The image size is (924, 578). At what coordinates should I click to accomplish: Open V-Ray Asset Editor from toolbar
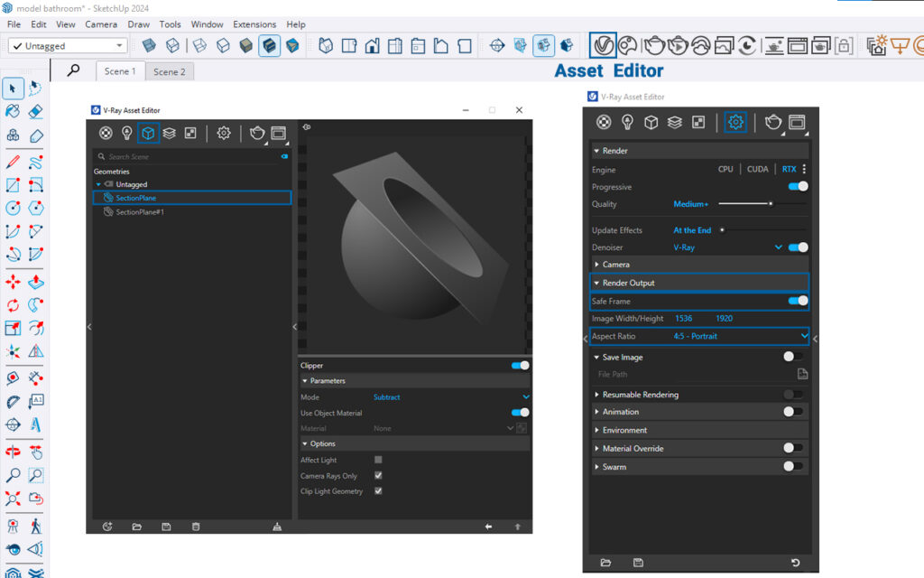click(603, 44)
